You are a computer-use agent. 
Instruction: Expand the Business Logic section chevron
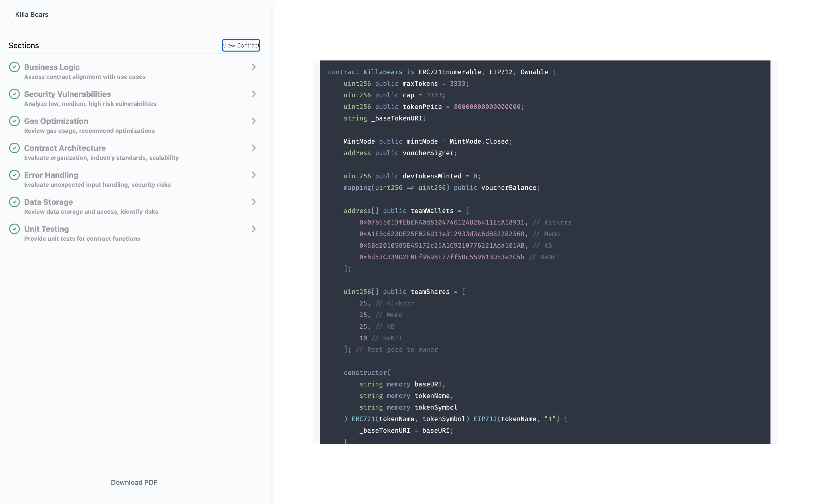pos(254,67)
